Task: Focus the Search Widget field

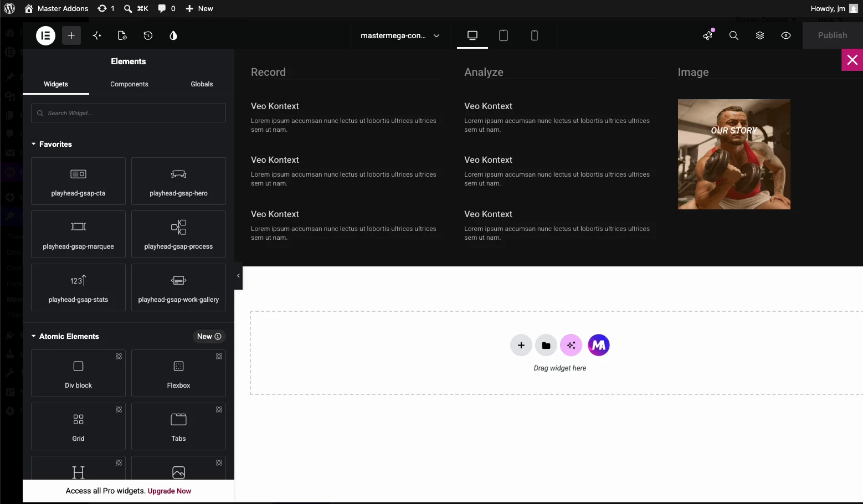Action: coord(129,113)
